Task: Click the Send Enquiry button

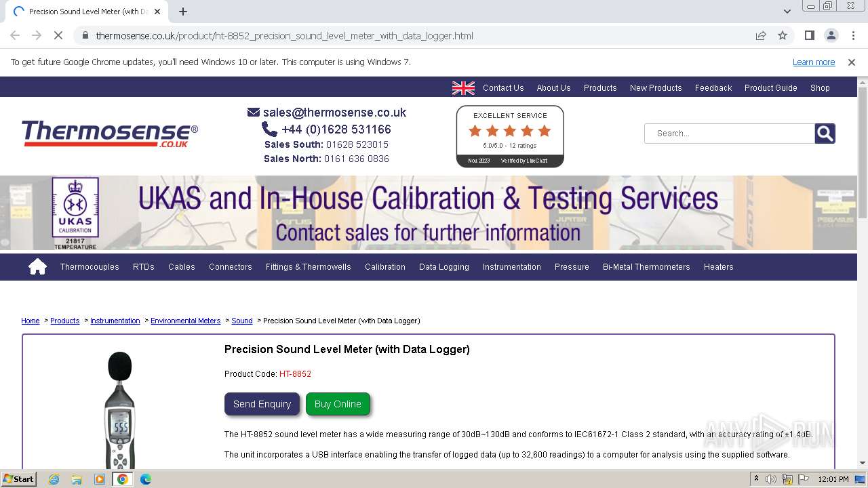Action: click(262, 404)
